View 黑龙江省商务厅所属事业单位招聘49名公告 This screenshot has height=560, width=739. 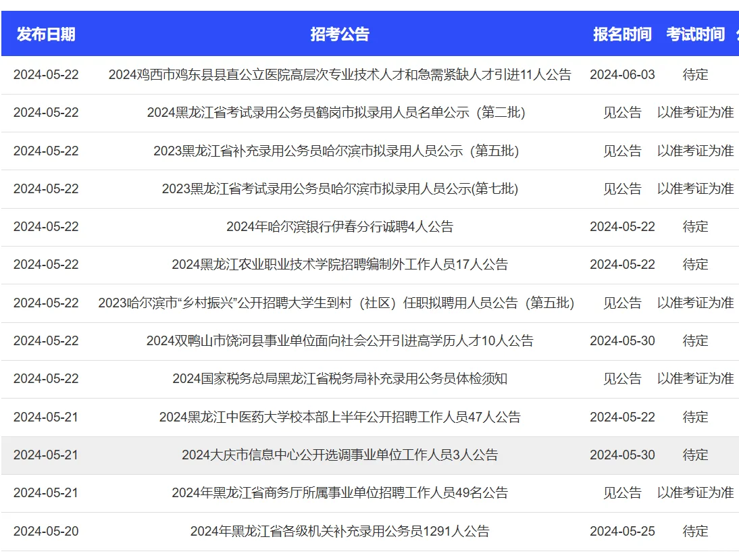point(339,493)
